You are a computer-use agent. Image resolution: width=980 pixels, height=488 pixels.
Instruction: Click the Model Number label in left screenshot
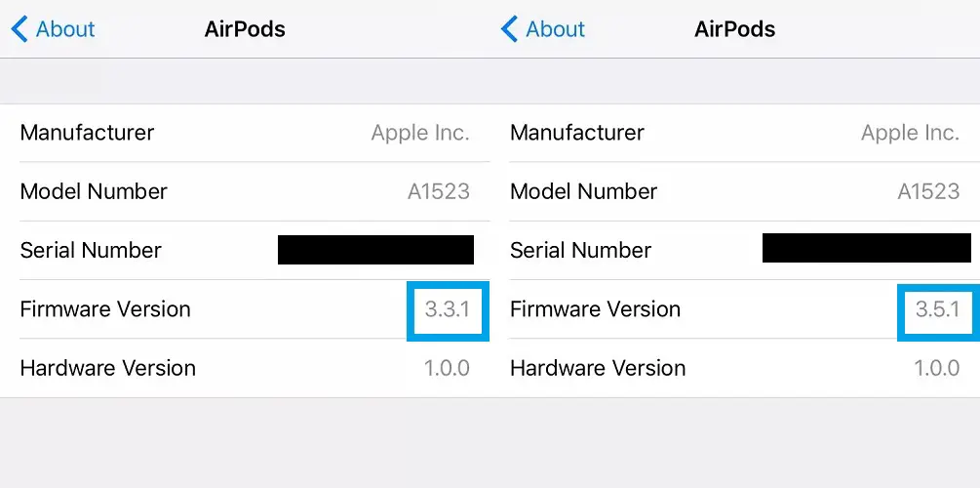click(x=94, y=191)
